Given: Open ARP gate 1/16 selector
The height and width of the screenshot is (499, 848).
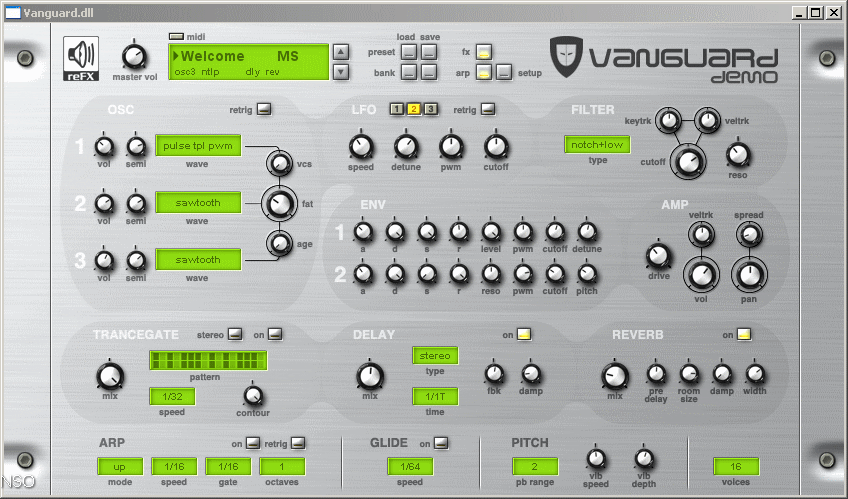Looking at the screenshot, I should [228, 467].
